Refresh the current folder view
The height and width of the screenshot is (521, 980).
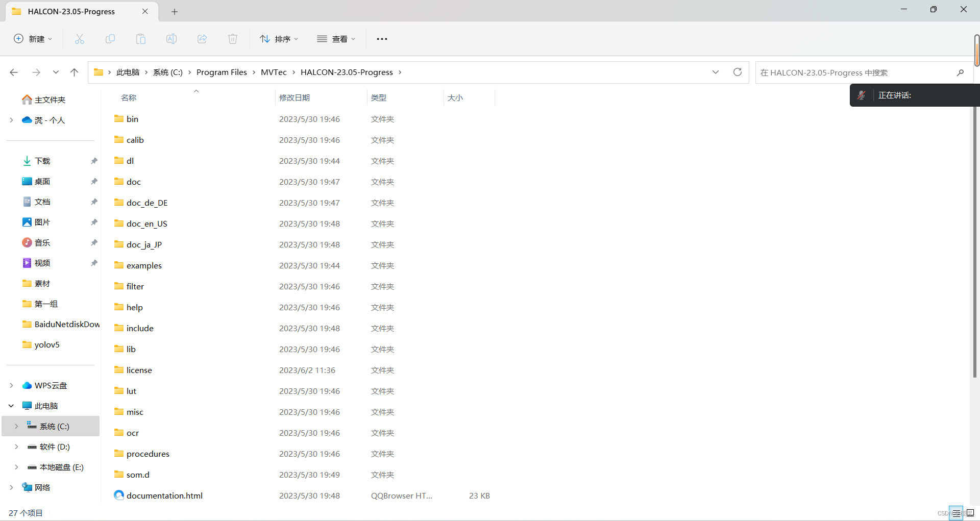pos(738,72)
